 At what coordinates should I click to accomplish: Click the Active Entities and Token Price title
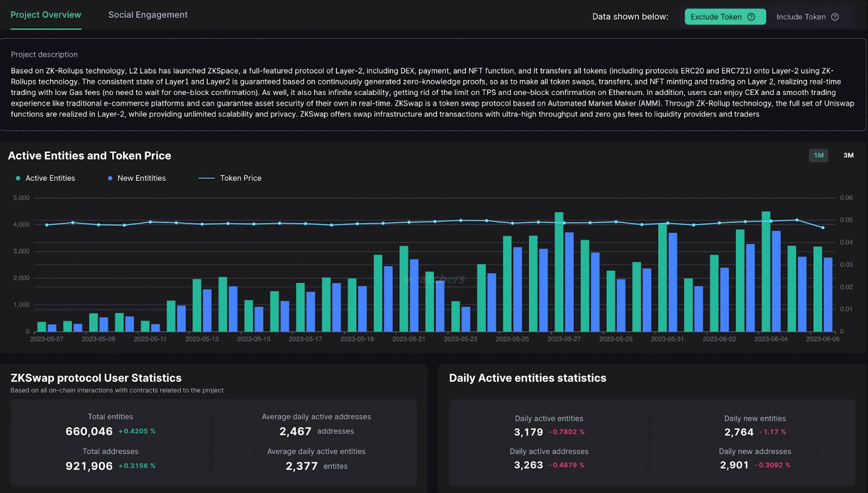click(90, 156)
